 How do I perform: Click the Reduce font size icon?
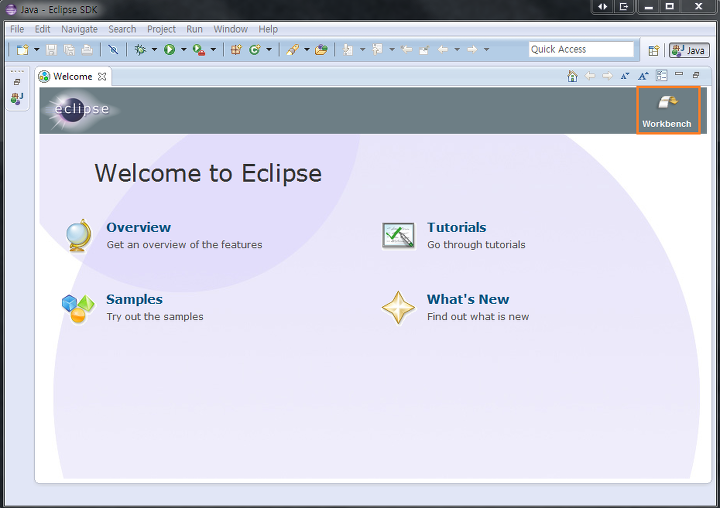[x=624, y=76]
